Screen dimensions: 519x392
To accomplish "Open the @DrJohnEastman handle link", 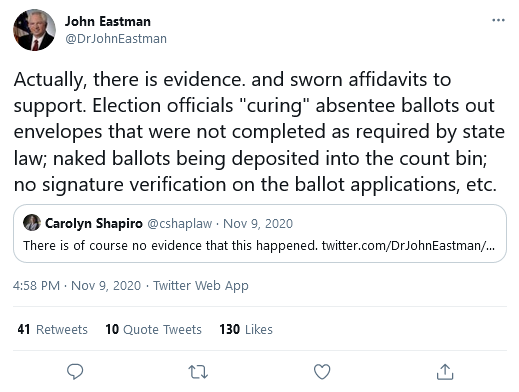I will coord(116,39).
